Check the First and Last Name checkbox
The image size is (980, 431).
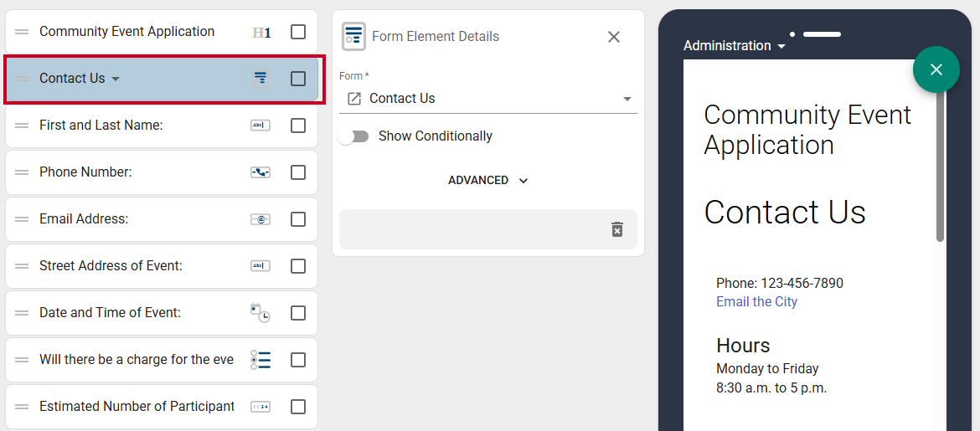coord(298,126)
